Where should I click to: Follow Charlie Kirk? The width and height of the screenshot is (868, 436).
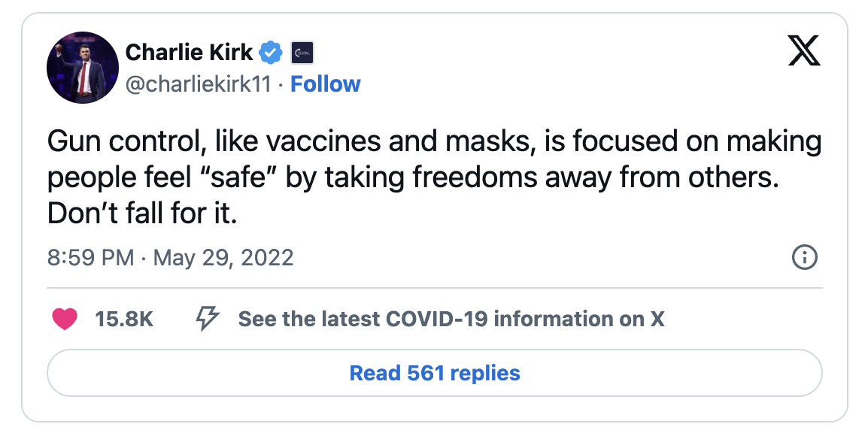click(x=326, y=84)
